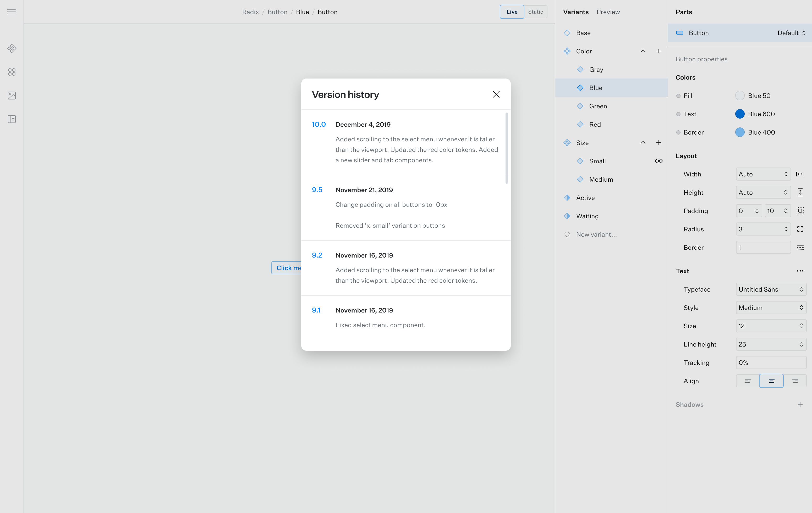Switch to Static mode

[535, 12]
